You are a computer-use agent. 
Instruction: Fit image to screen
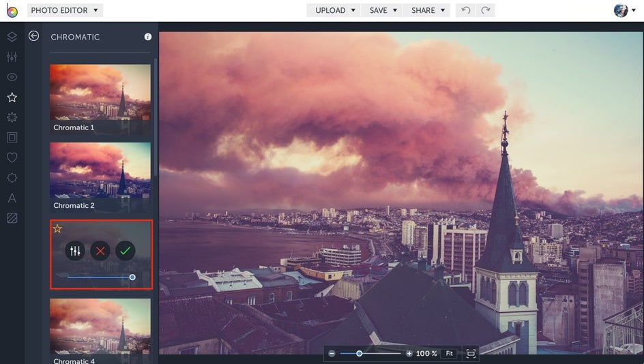(x=450, y=353)
